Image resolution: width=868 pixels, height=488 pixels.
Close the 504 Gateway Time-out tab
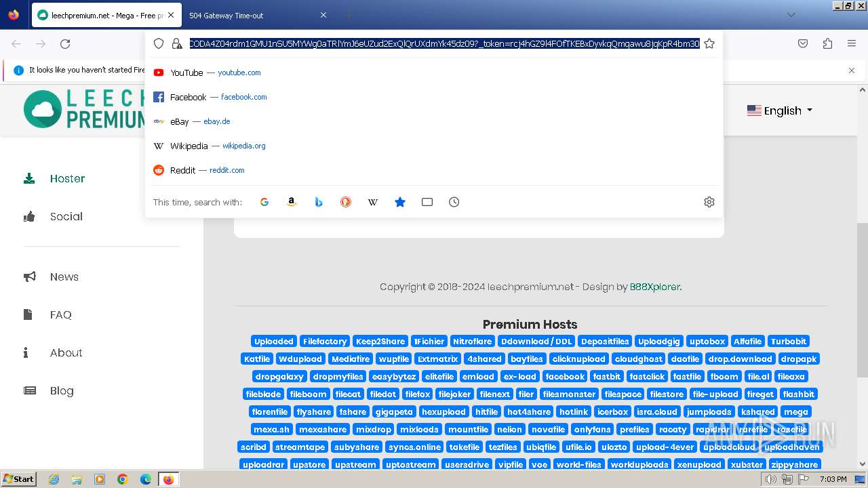pos(323,15)
